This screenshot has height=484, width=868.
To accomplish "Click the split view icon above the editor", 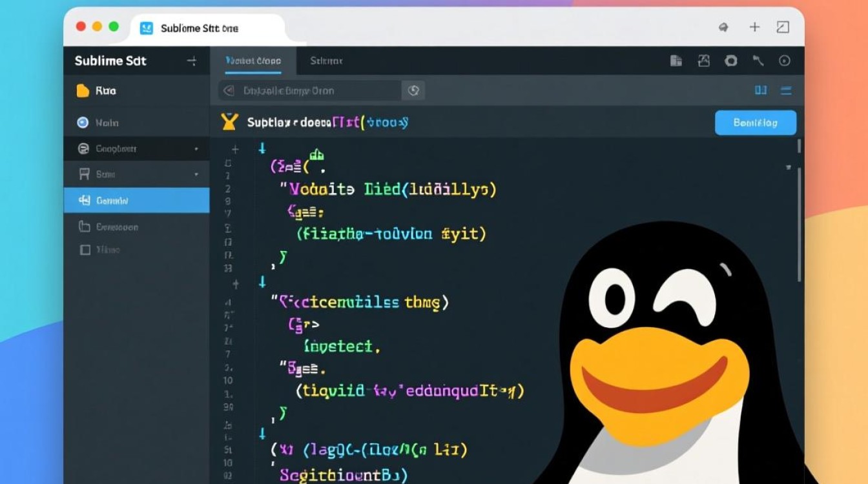I will 761,90.
